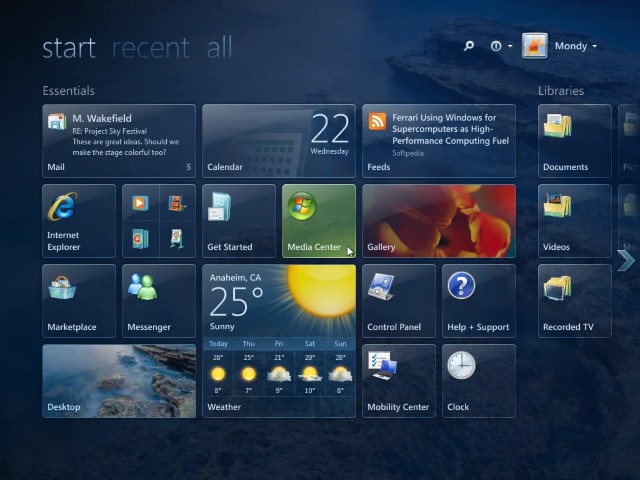Open the Calendar tile showing 22 Wednesday
Image resolution: width=640 pixels, height=480 pixels.
(279, 141)
